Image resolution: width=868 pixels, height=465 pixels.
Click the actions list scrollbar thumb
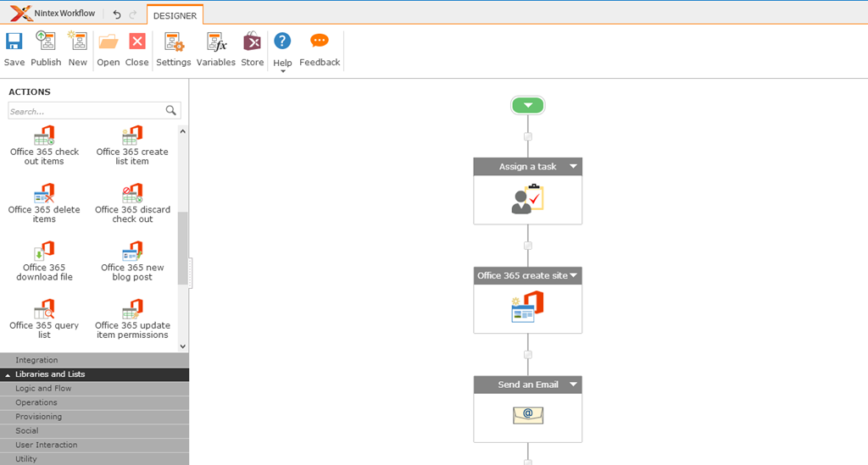(183, 247)
